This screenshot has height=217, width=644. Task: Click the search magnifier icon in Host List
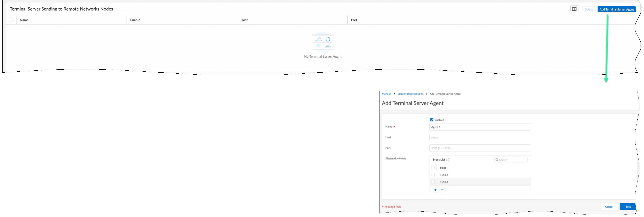(497, 160)
